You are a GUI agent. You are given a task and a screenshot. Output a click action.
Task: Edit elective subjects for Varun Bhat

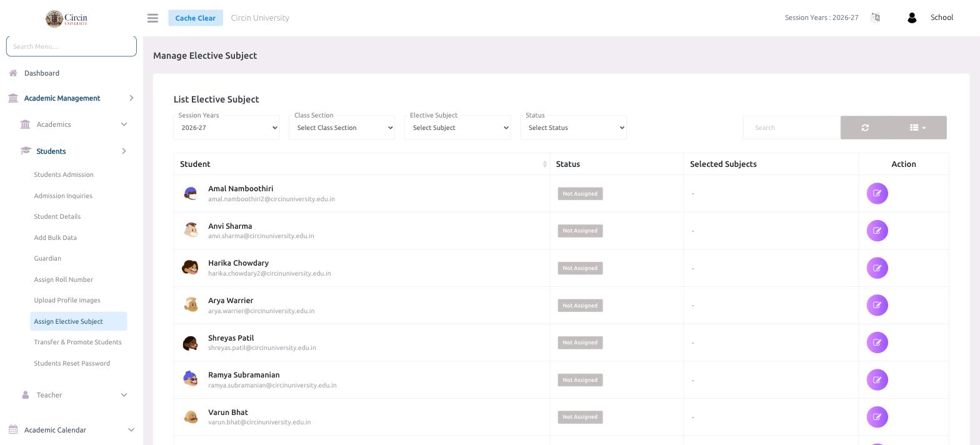coord(877,417)
